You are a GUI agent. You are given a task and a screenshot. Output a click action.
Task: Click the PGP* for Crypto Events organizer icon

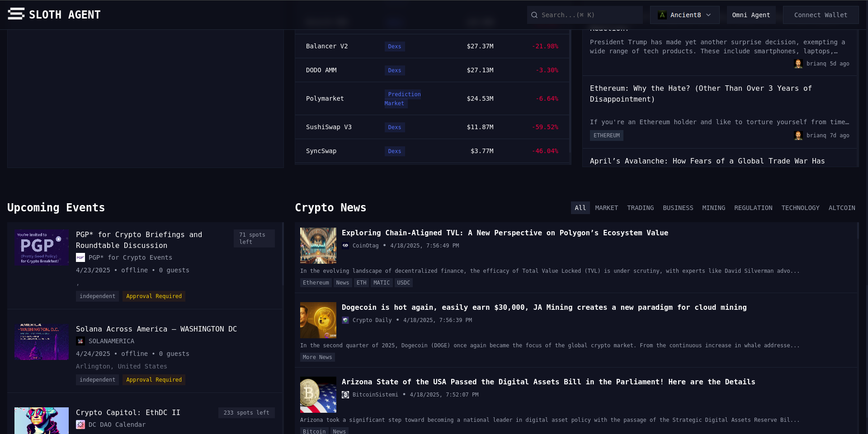80,257
